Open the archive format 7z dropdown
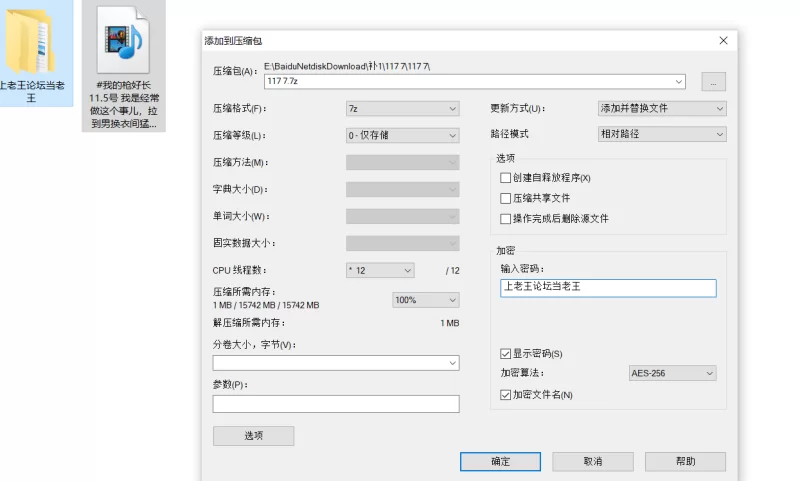This screenshot has height=481, width=800. point(402,108)
